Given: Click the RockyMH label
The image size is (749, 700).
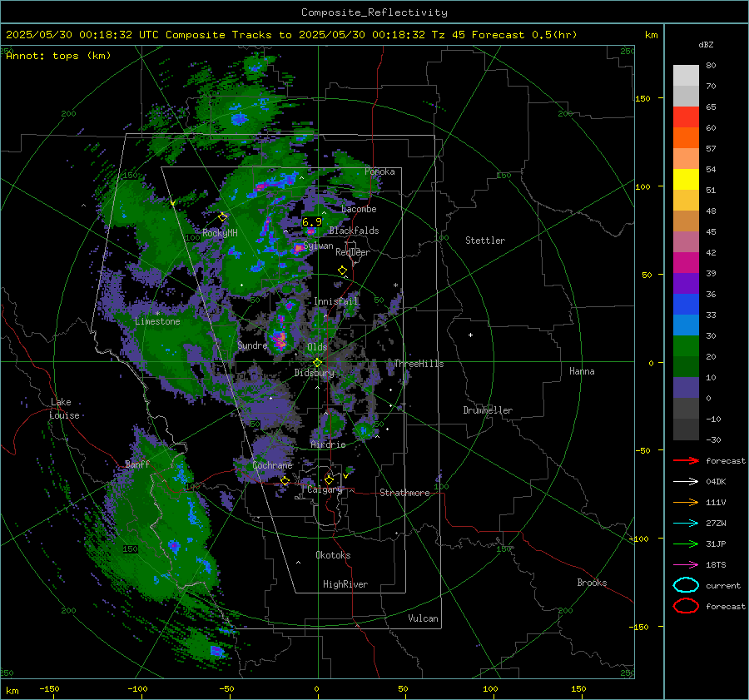Looking at the screenshot, I should 220,233.
